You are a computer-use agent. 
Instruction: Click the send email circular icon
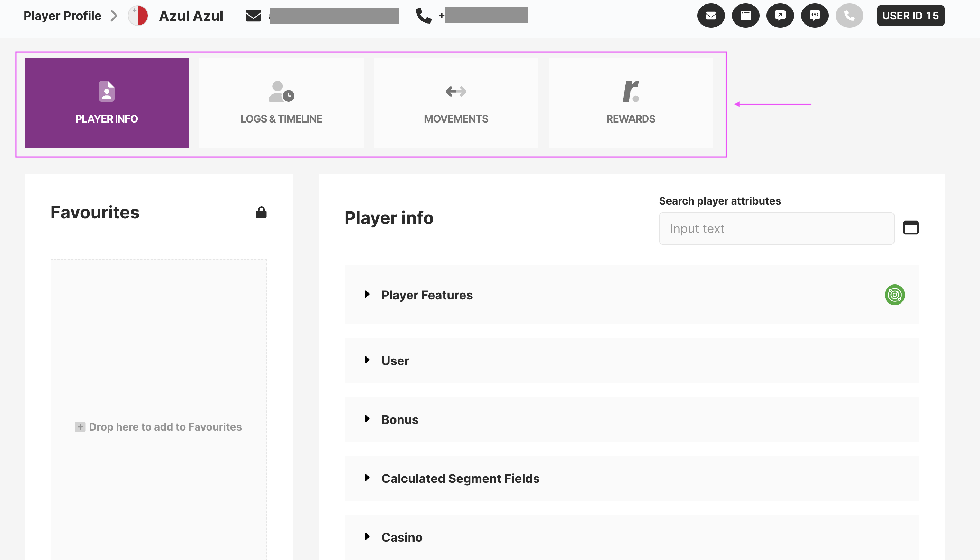pyautogui.click(x=710, y=16)
